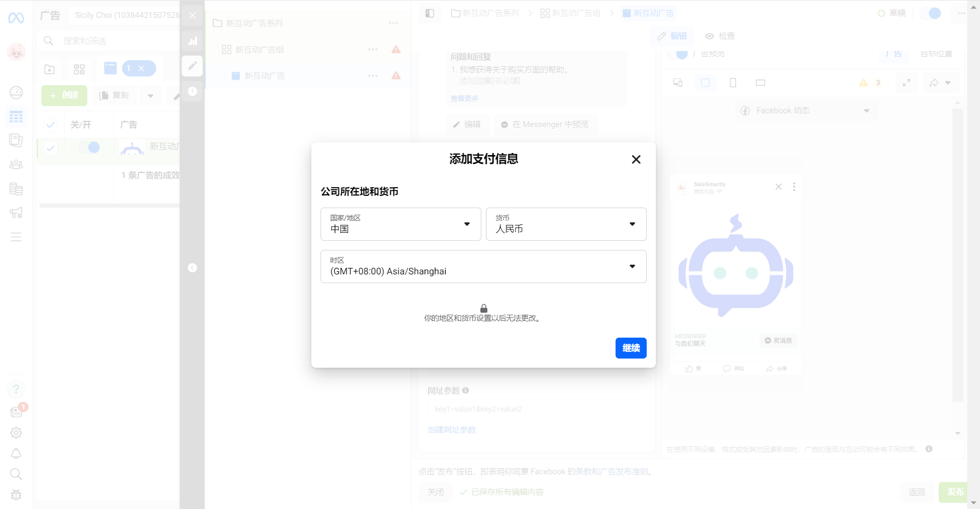Click the Meta logo in the sidebar
Image resolution: width=980 pixels, height=509 pixels.
pos(16,18)
